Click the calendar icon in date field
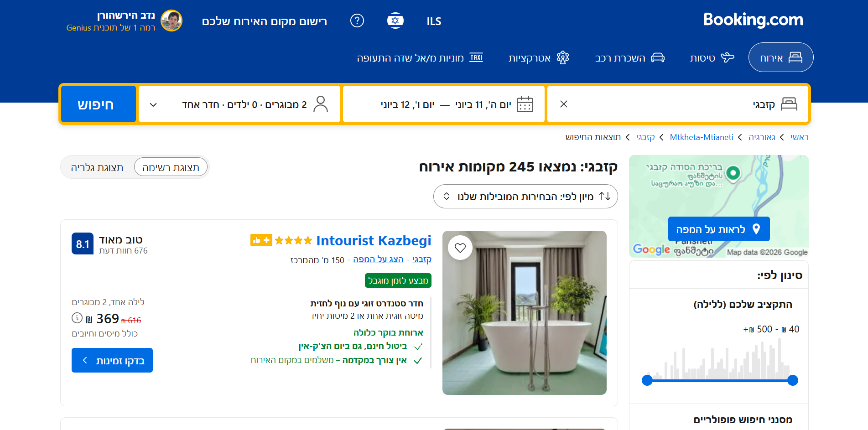 point(525,104)
